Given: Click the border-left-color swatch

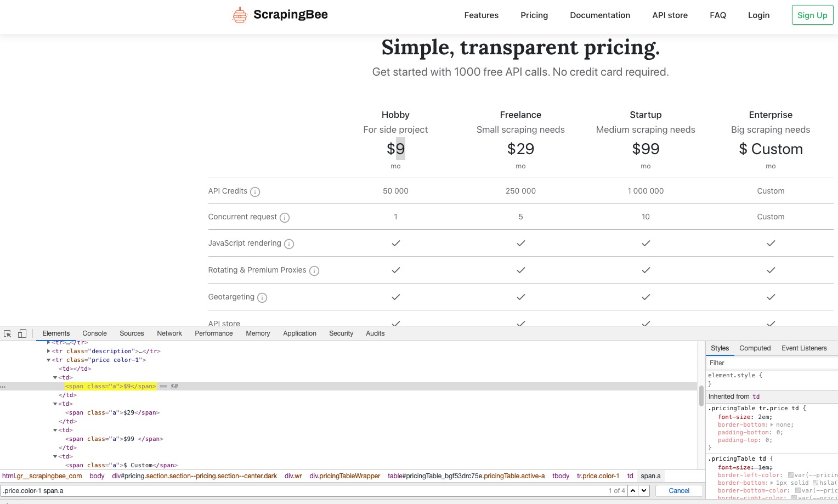Looking at the screenshot, I should click(x=791, y=475).
